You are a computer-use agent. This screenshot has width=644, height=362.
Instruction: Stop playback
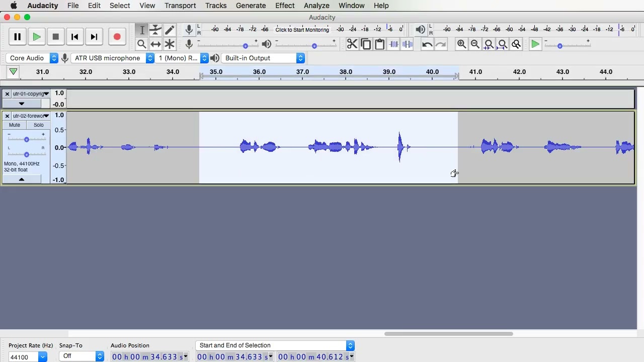click(55, 37)
